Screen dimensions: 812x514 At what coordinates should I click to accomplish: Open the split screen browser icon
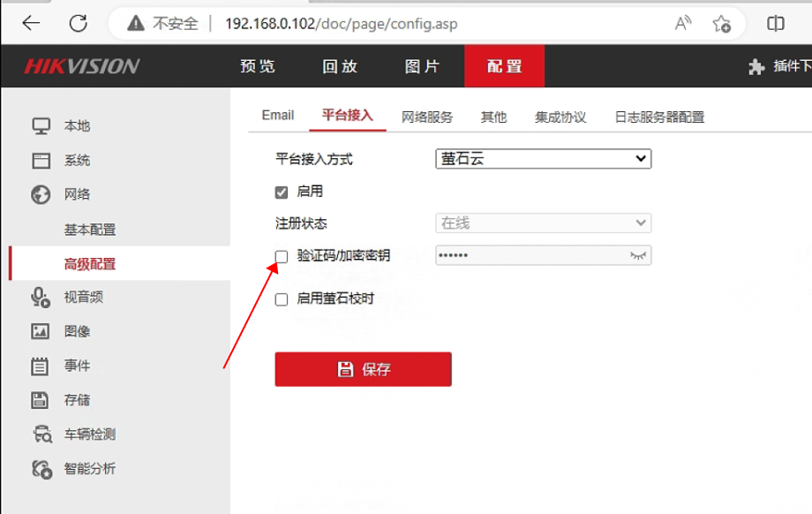775,23
